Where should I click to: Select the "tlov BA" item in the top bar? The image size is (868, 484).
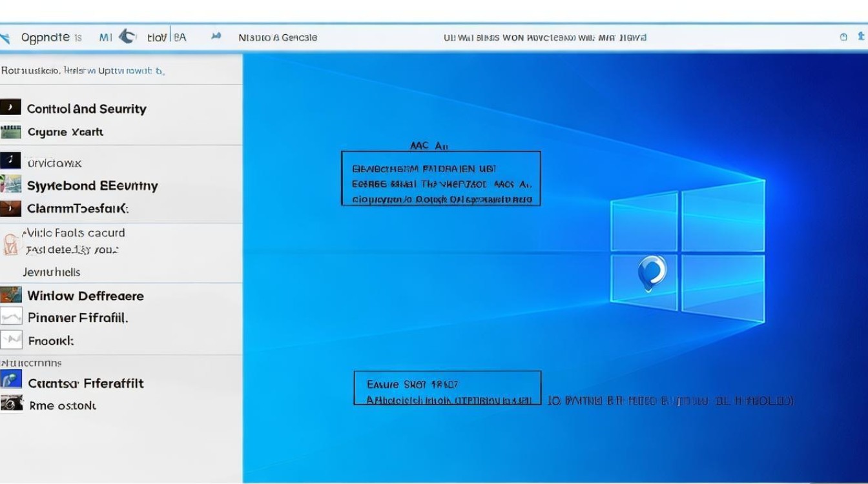pos(167,37)
